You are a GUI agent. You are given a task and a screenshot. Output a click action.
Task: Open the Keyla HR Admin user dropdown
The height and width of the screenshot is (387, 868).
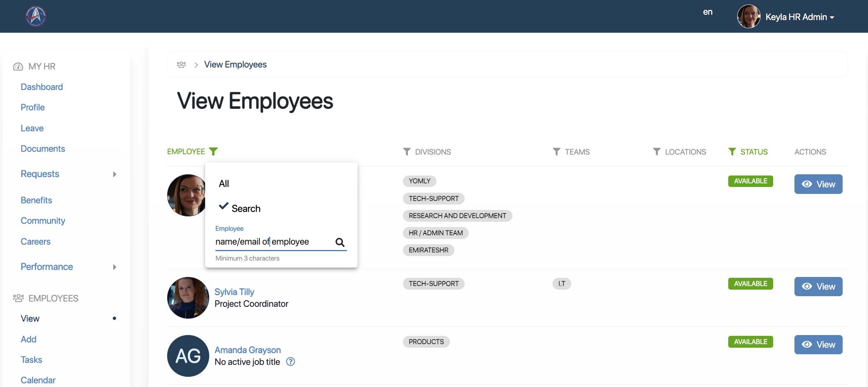pyautogui.click(x=799, y=17)
